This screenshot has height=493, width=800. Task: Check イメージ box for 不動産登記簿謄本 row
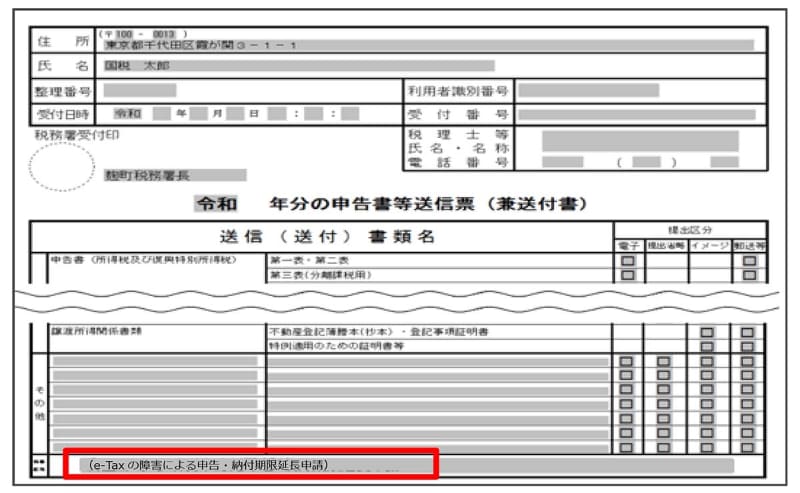coord(707,332)
